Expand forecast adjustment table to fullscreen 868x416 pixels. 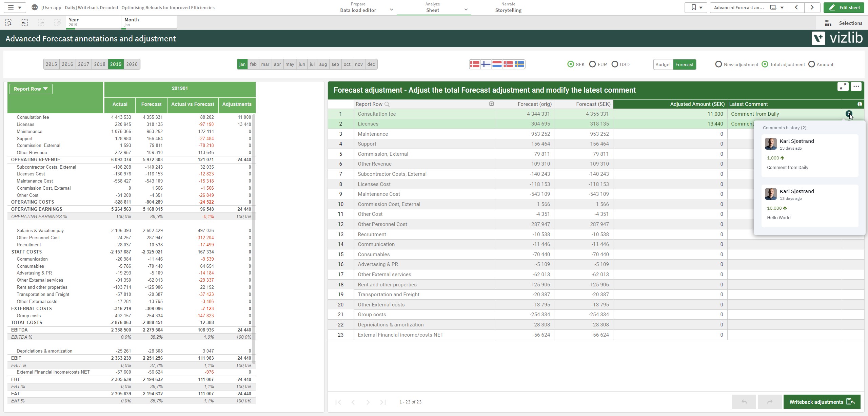click(843, 87)
